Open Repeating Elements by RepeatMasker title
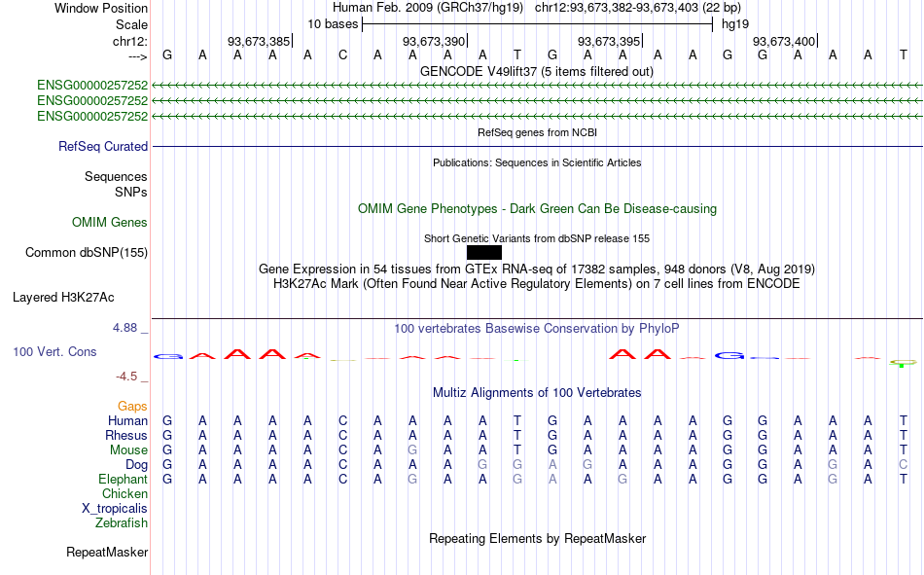The image size is (924, 575). (x=537, y=538)
